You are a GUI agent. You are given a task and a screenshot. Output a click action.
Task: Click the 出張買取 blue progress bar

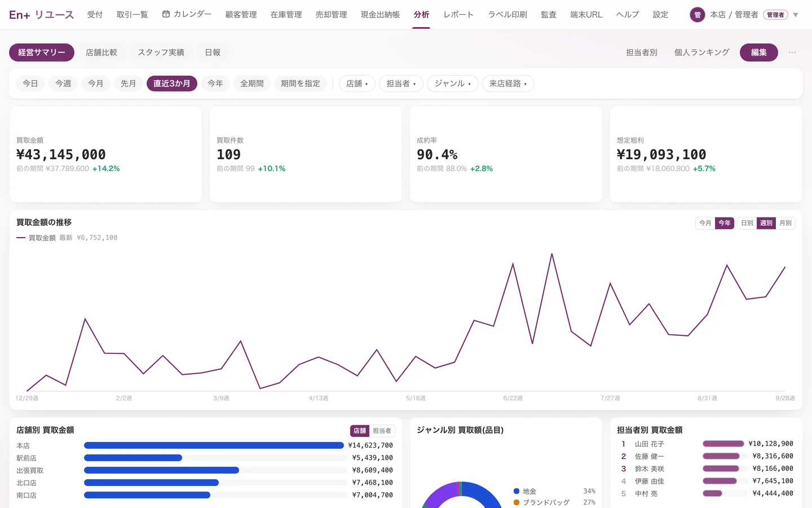click(x=161, y=470)
